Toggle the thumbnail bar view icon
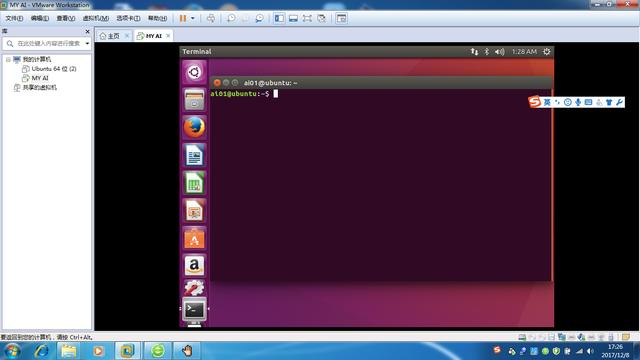The height and width of the screenshot is (360, 640). pyautogui.click(x=293, y=18)
